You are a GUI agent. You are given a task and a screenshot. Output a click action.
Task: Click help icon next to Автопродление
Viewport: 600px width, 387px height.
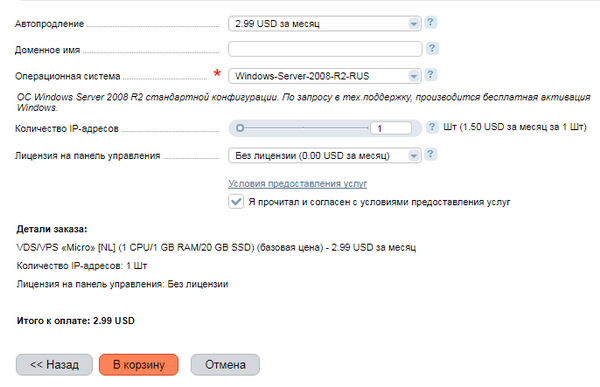pyautogui.click(x=430, y=23)
